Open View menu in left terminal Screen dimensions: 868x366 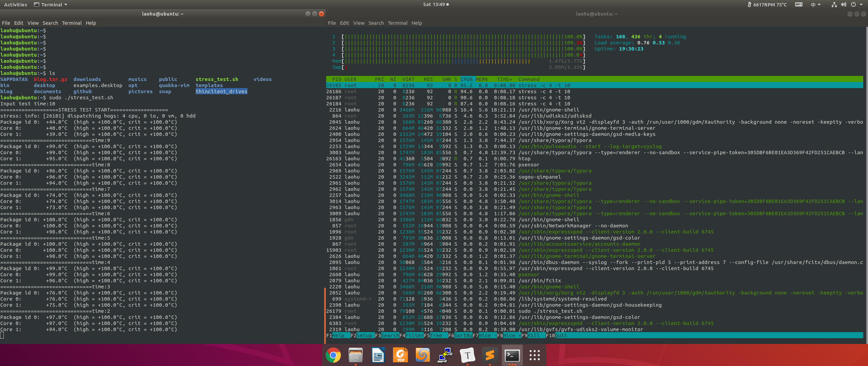33,23
